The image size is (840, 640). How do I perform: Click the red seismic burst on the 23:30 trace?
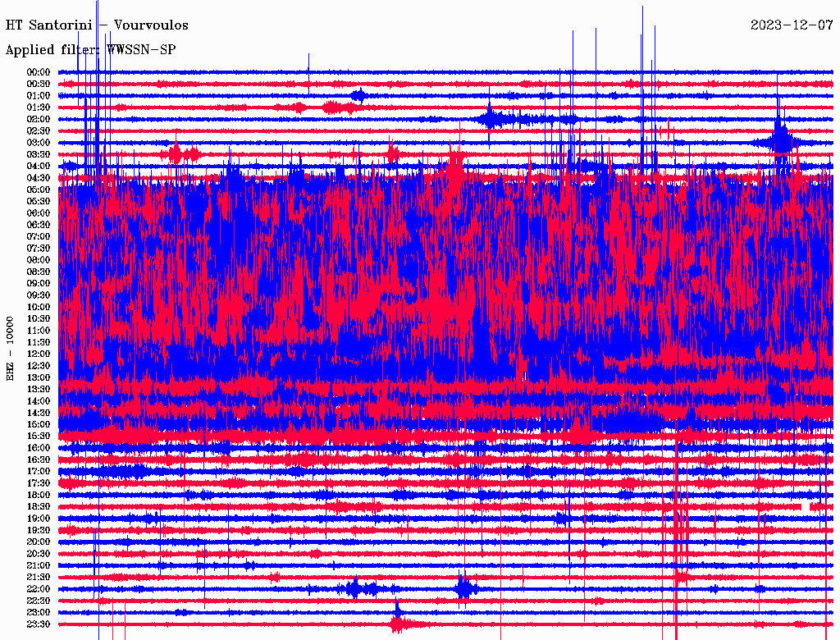tap(399, 624)
